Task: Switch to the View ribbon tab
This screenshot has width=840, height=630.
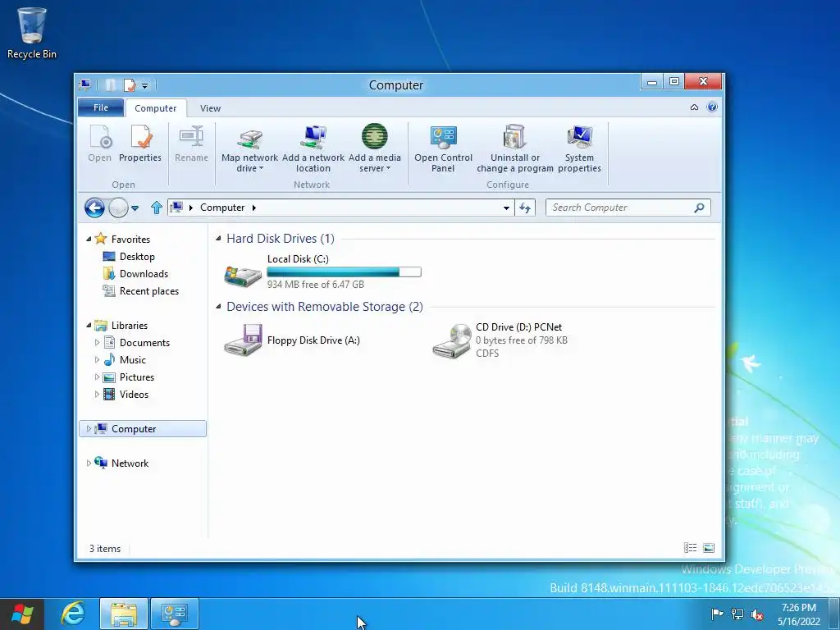Action: (x=210, y=108)
